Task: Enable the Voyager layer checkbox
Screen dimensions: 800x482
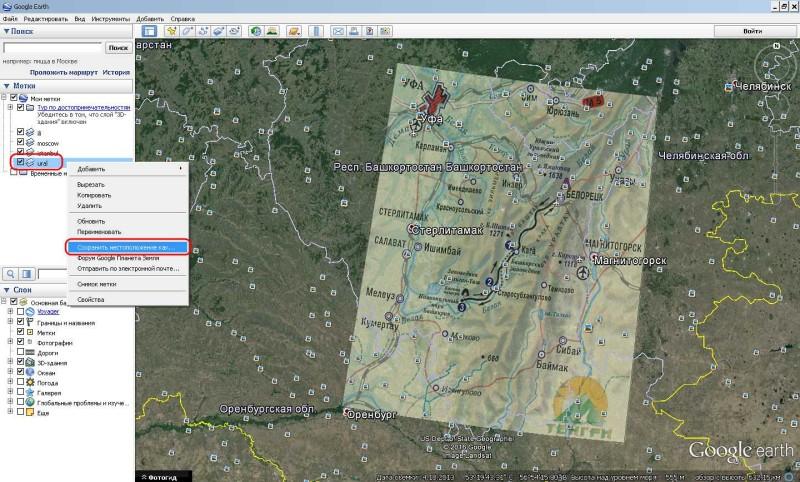Action: [x=20, y=312]
